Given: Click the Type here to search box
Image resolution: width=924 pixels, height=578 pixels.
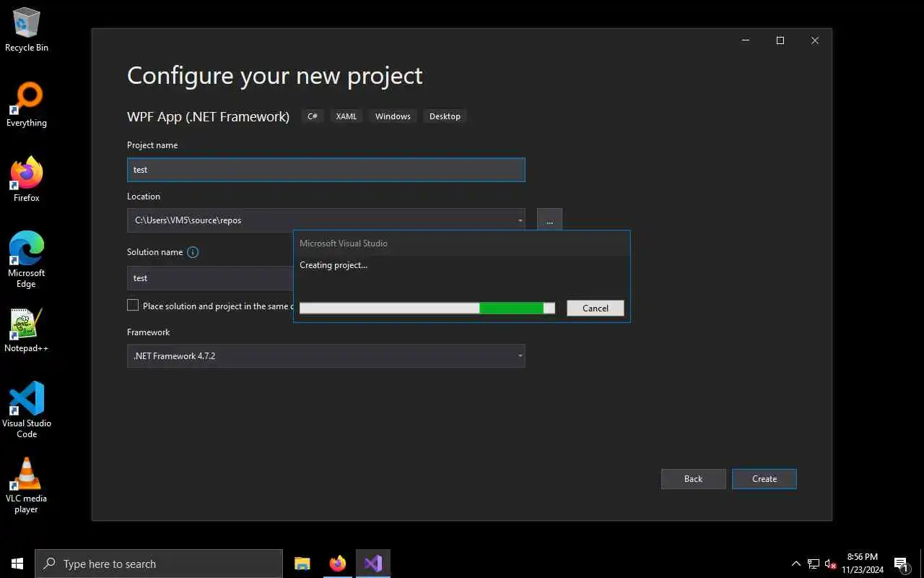Looking at the screenshot, I should pyautogui.click(x=159, y=564).
